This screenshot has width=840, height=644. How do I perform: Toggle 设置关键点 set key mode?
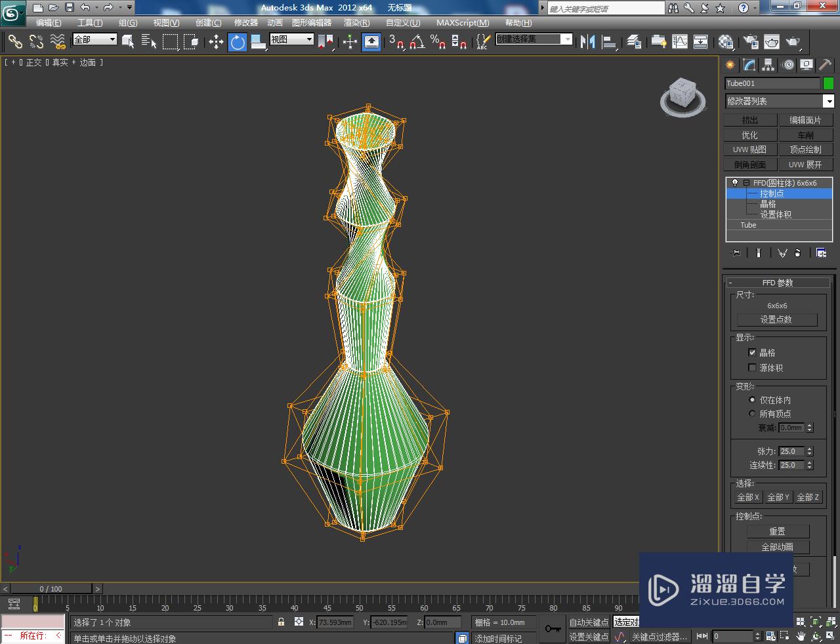tap(589, 637)
